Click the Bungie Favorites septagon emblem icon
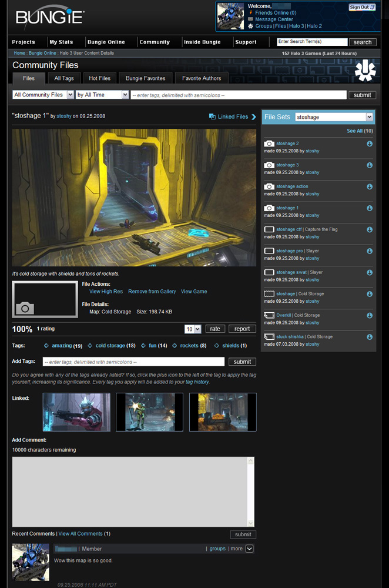The width and height of the screenshot is (389, 588). (x=365, y=71)
